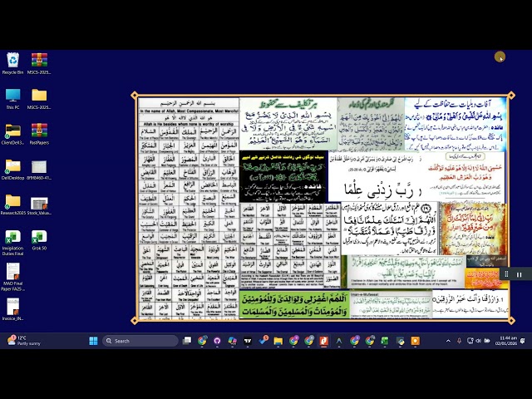Image resolution: width=532 pixels, height=399 pixels.
Task: Pause the recording using the pause button
Action: click(x=519, y=274)
